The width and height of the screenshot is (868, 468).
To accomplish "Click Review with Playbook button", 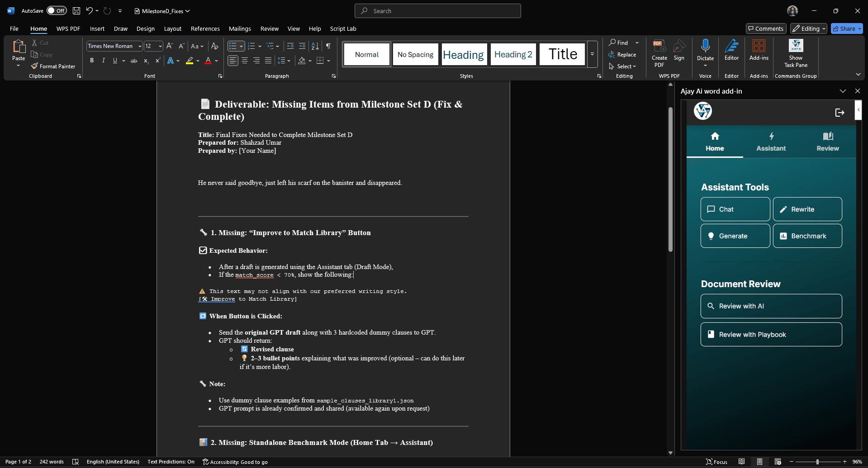I will 771,334.
